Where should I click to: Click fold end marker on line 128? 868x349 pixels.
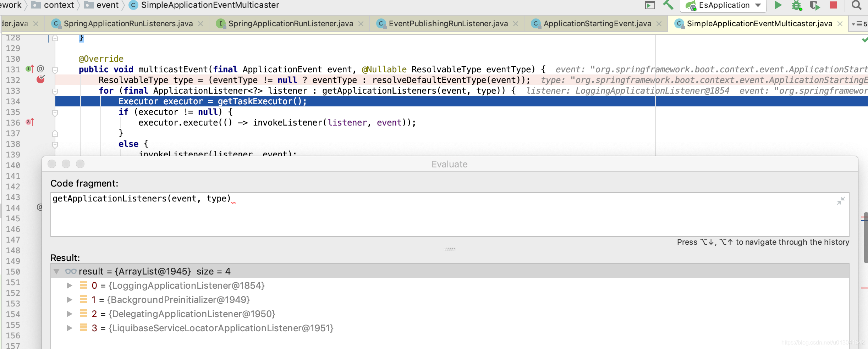pos(55,38)
